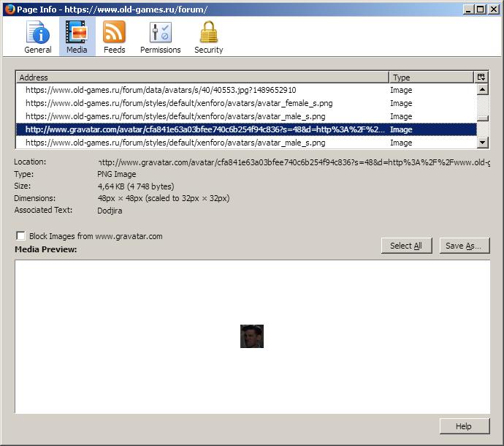
Task: Click the media list scroll down arrow
Action: click(483, 143)
